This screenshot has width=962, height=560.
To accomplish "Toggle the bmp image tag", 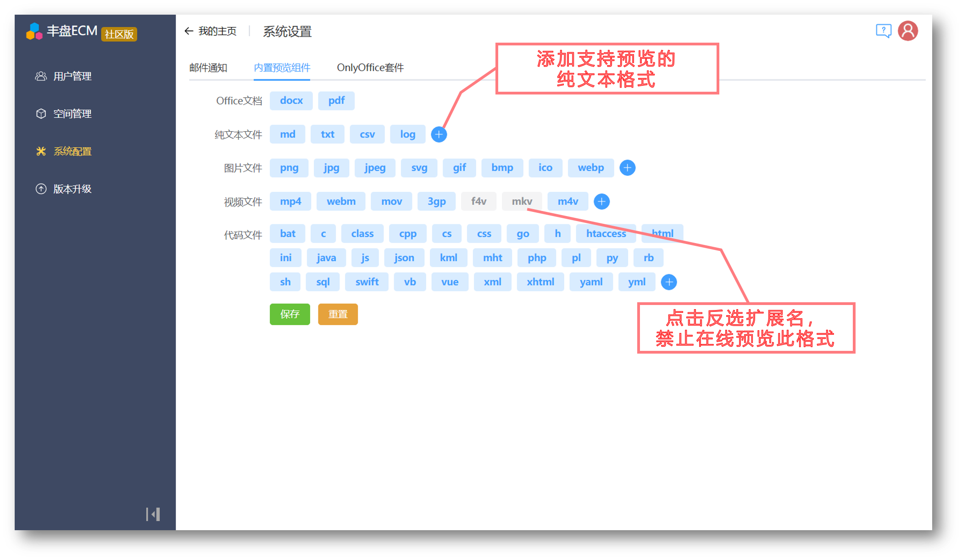I will tap(502, 168).
